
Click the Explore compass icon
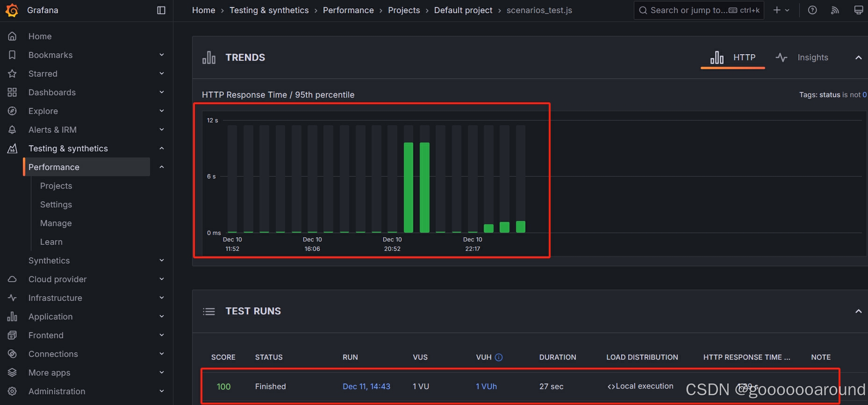point(13,111)
